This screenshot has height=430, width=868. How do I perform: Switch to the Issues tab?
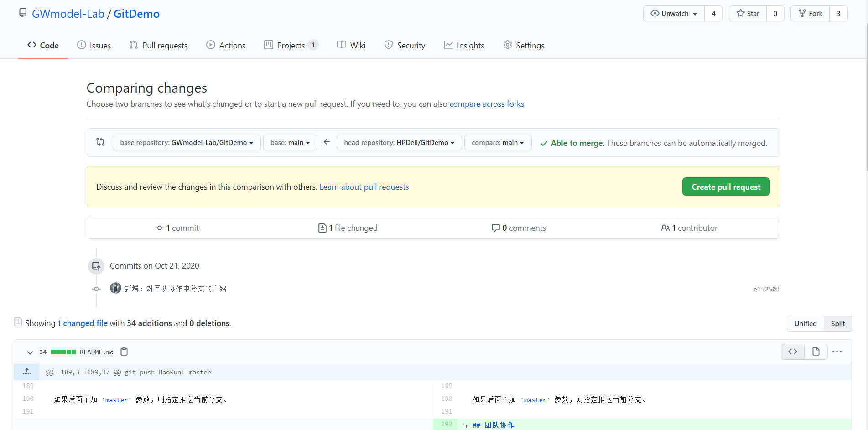point(94,45)
